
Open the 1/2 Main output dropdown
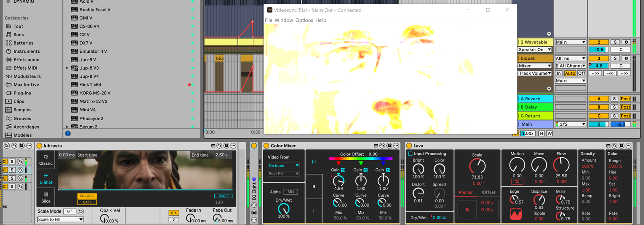click(571, 124)
